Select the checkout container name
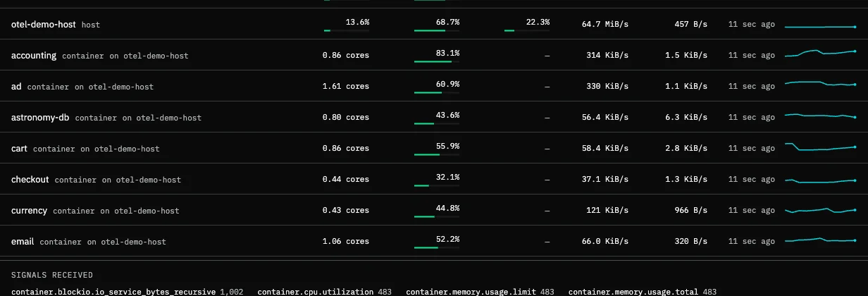This screenshot has width=868, height=296. coord(30,179)
